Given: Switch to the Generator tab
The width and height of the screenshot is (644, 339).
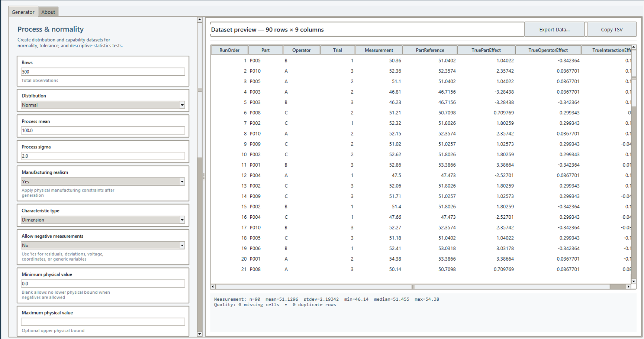Looking at the screenshot, I should coord(23,12).
